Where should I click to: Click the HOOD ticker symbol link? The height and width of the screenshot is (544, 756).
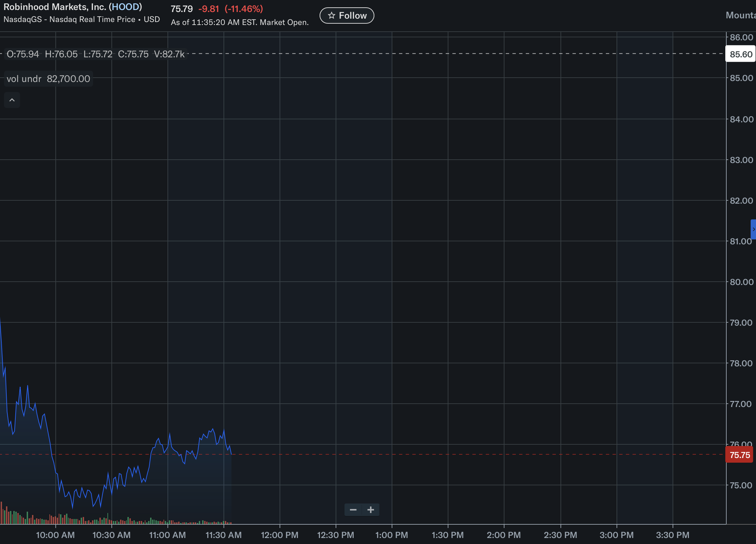point(125,7)
